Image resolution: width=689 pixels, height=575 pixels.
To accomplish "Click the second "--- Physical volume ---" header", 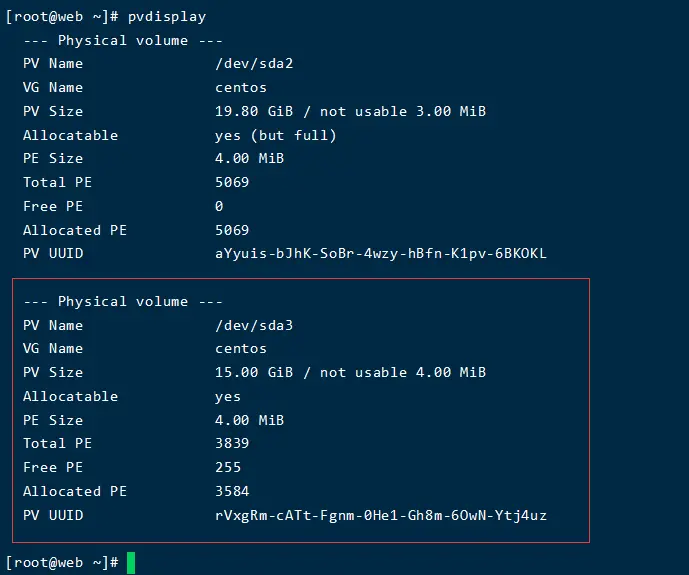I will pos(123,301).
